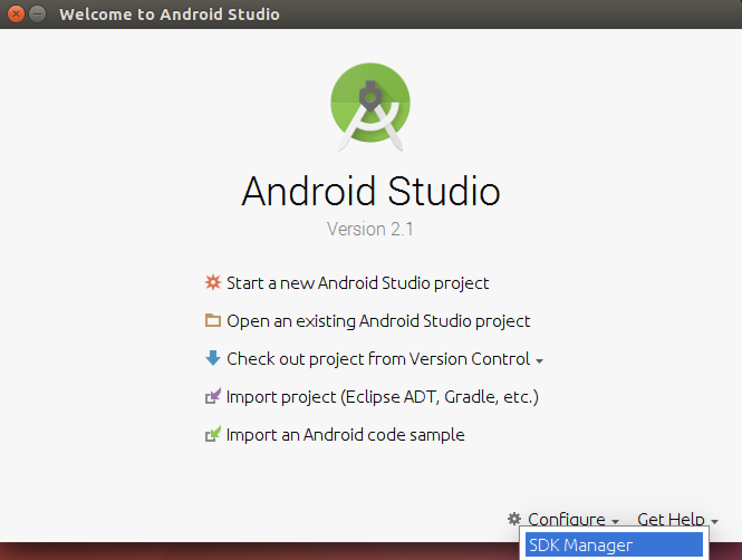This screenshot has height=560, width=742.
Task: Click the Configure gear icon
Action: [x=513, y=519]
